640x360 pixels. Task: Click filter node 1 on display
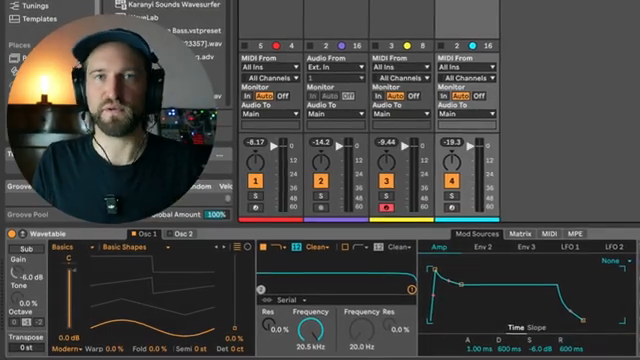point(411,289)
